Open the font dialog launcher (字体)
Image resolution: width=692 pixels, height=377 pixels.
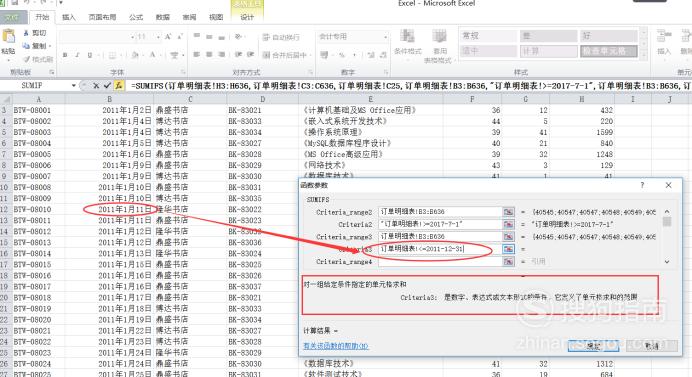(x=183, y=72)
